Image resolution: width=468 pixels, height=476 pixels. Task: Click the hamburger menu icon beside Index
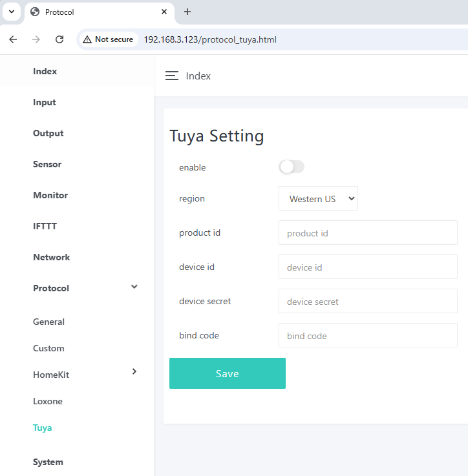[x=171, y=76]
